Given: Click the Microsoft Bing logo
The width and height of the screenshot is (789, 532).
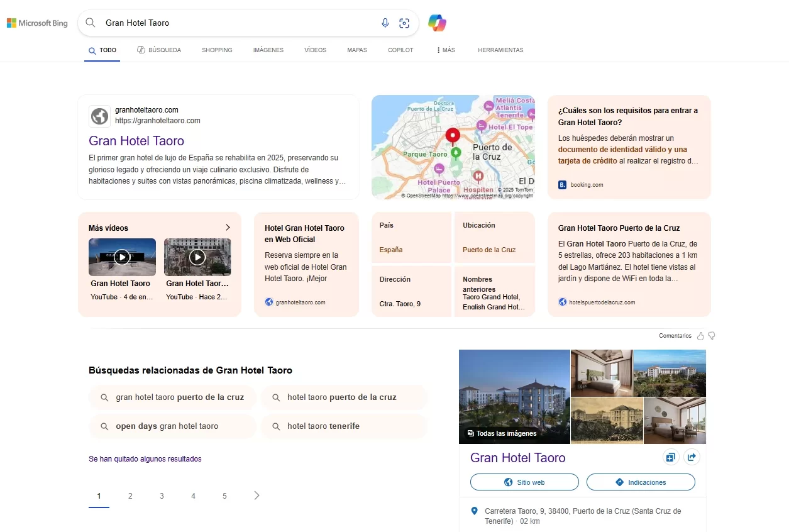Looking at the screenshot, I should pyautogui.click(x=37, y=23).
